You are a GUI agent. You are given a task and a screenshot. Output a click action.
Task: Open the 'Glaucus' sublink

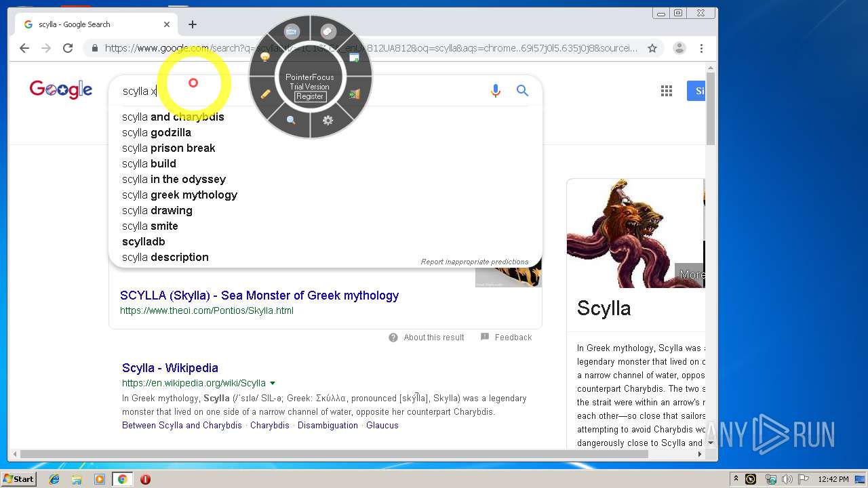[x=382, y=426]
